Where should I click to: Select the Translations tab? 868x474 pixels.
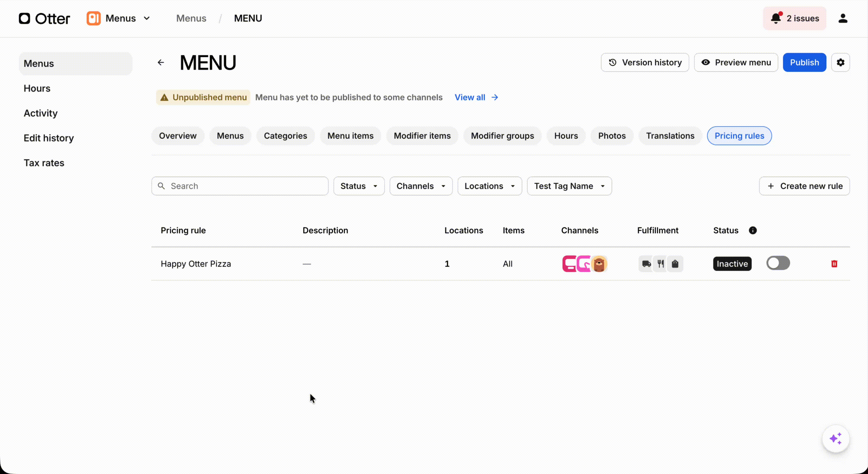pyautogui.click(x=670, y=136)
